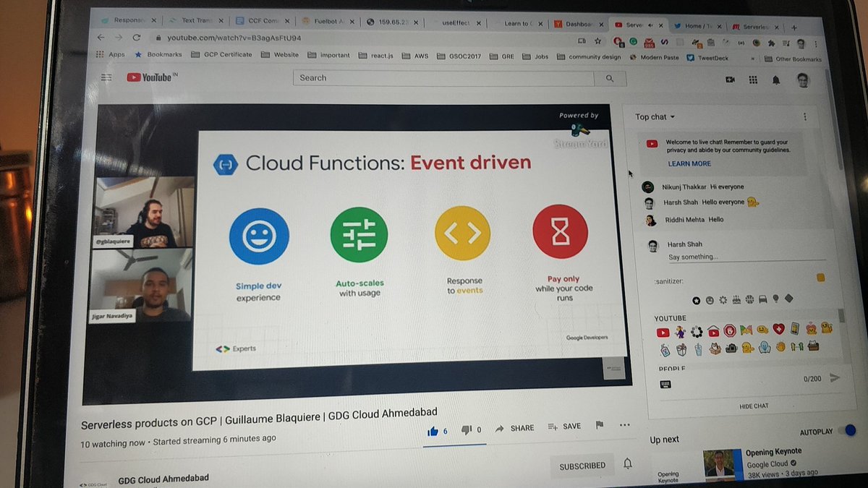Insert the YouTube play button emoji
This screenshot has height=488, width=868.
click(x=663, y=333)
